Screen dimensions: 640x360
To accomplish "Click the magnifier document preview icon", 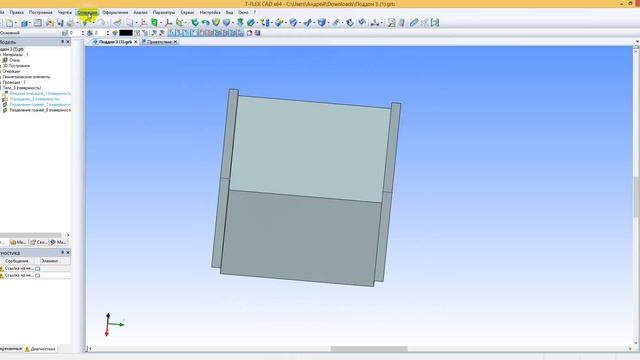I will [392, 23].
